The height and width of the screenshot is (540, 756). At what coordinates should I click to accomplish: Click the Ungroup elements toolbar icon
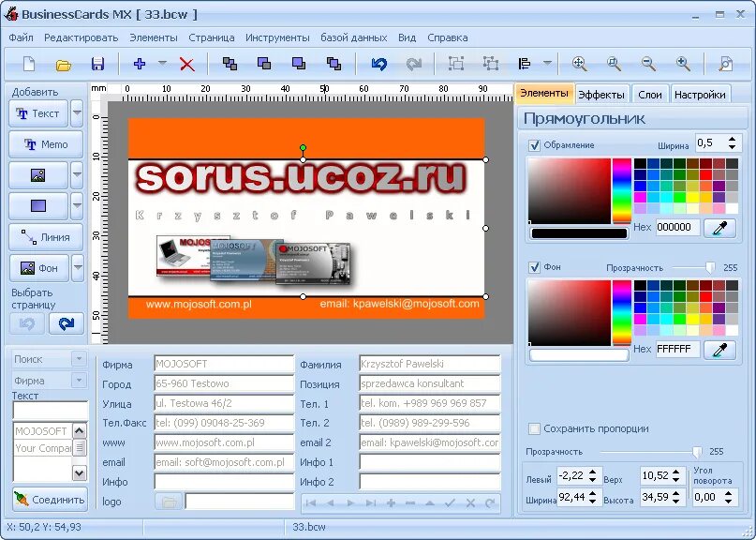pyautogui.click(x=490, y=64)
